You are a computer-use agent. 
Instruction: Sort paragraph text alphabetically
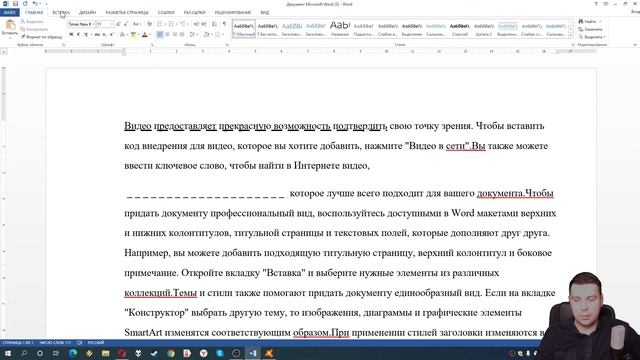tap(214, 24)
